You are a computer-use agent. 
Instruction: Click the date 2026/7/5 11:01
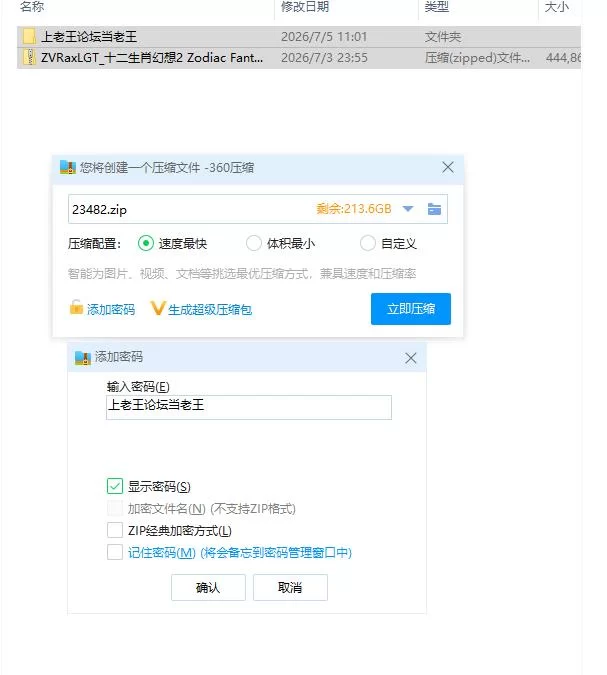(324, 37)
